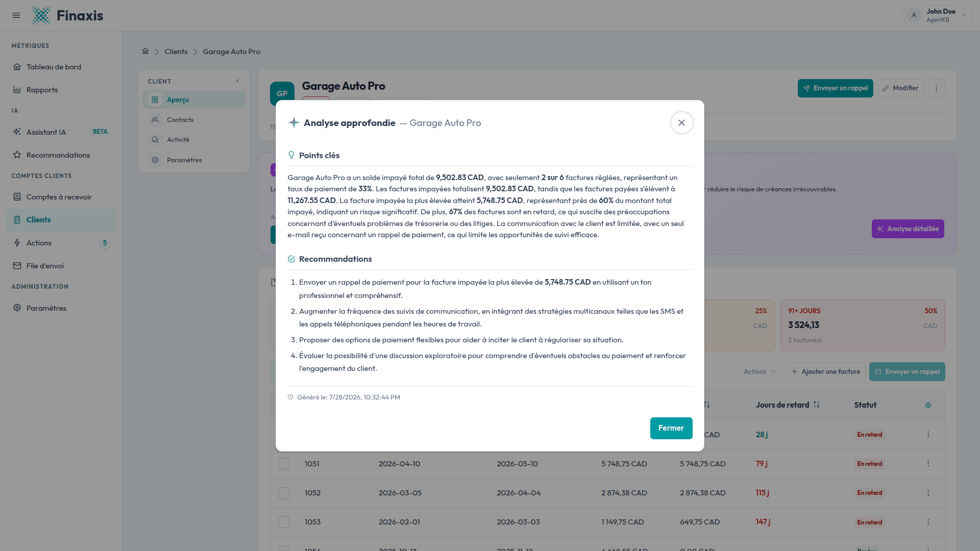Go to Clients breadcrumb link
Viewport: 980px width, 551px height.
click(176, 52)
